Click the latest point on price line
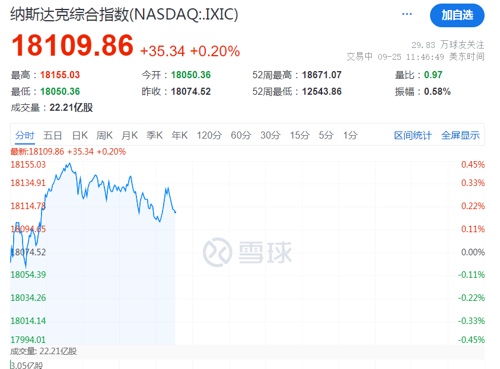The width and height of the screenshot is (500, 369). (x=175, y=212)
